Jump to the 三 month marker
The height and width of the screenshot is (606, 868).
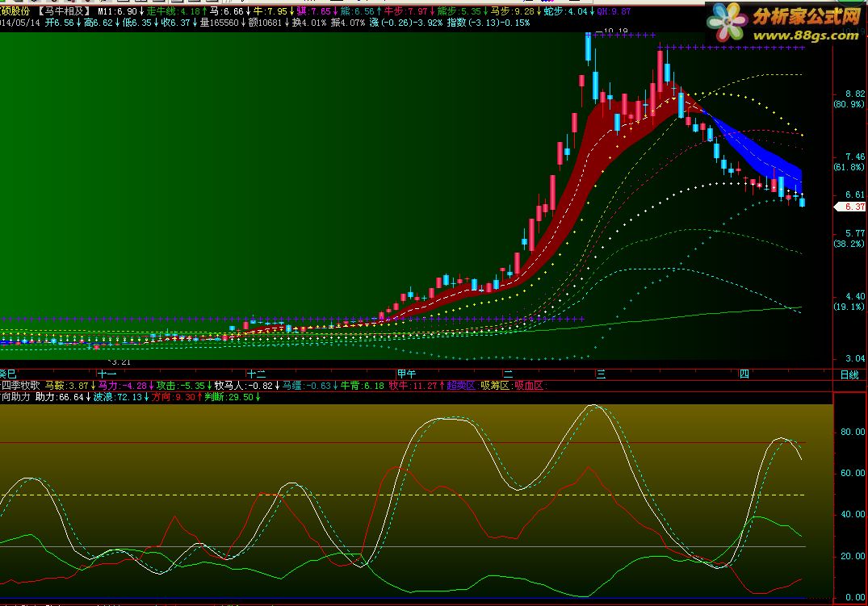[602, 374]
